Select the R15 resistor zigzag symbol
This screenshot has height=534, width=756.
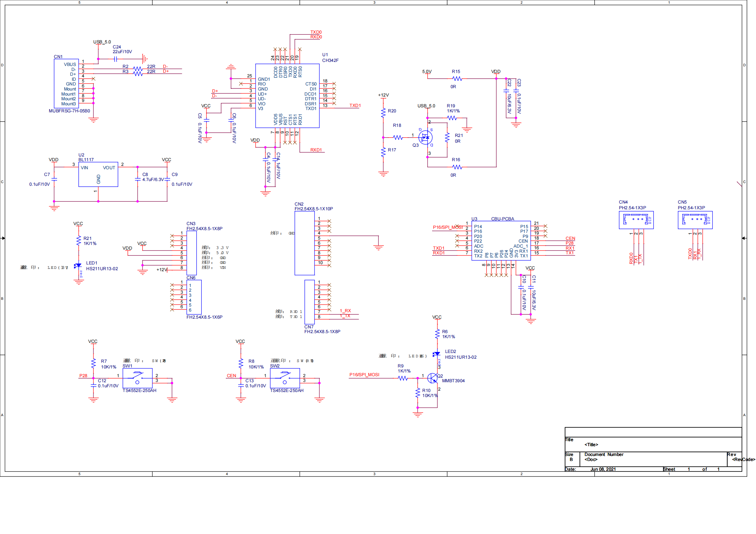457,78
